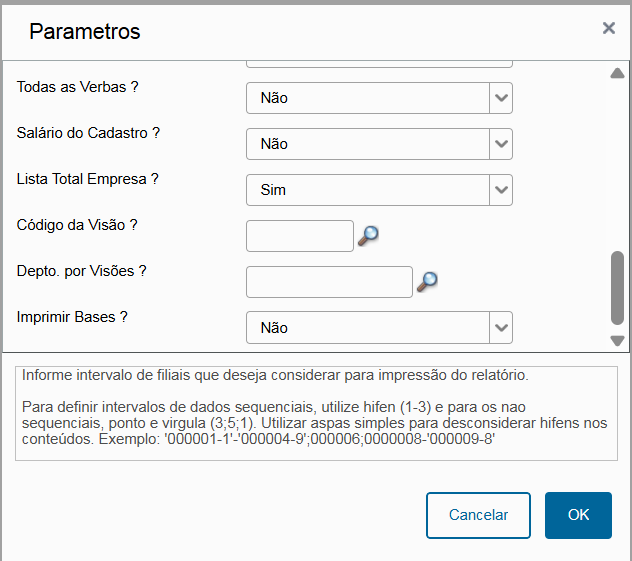The height and width of the screenshot is (561, 632).
Task: Close the Parametros dialog with the X
Action: point(609,28)
